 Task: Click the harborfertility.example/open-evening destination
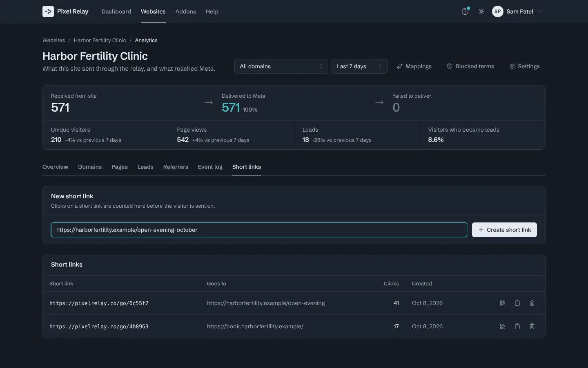click(266, 303)
